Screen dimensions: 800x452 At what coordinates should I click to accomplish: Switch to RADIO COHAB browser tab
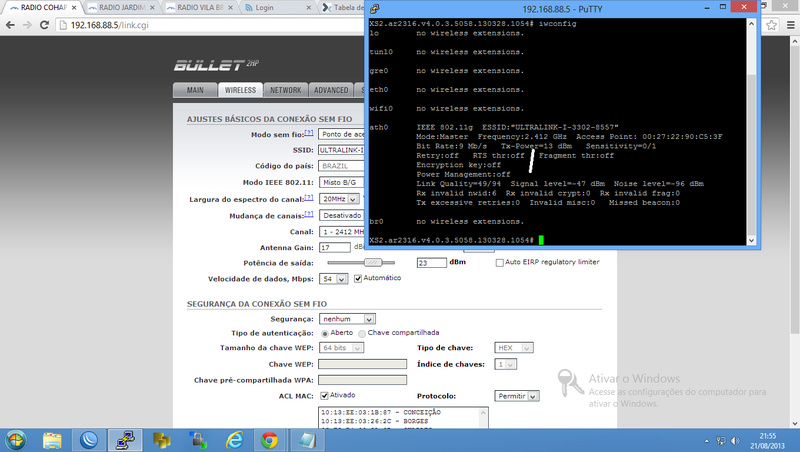tap(43, 8)
